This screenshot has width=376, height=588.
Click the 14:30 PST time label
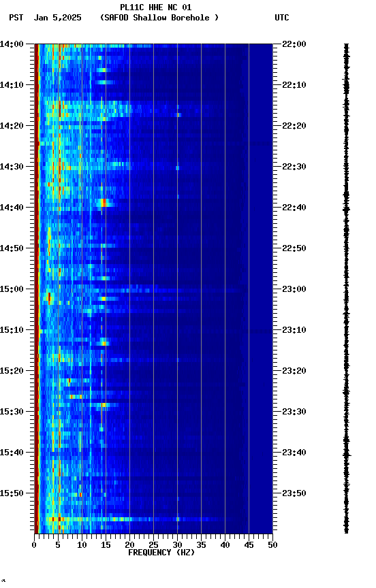[12, 167]
